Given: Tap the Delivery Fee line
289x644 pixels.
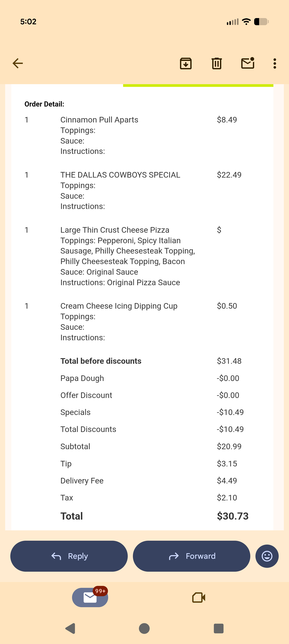Looking at the screenshot, I should (x=82, y=480).
